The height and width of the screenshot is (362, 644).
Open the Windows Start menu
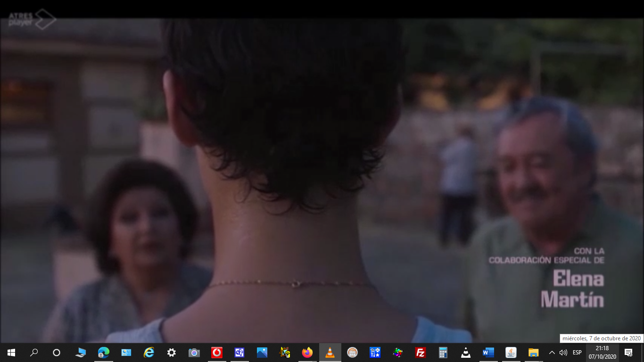click(x=11, y=353)
